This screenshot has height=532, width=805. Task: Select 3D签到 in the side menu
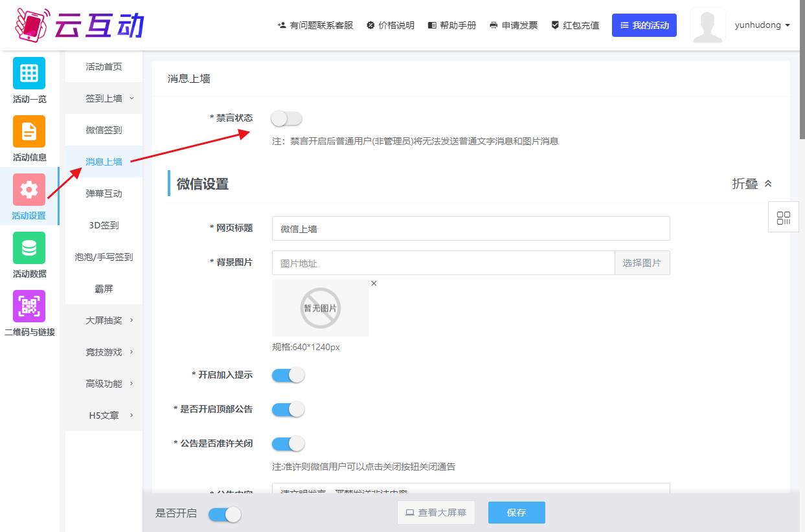coord(104,225)
